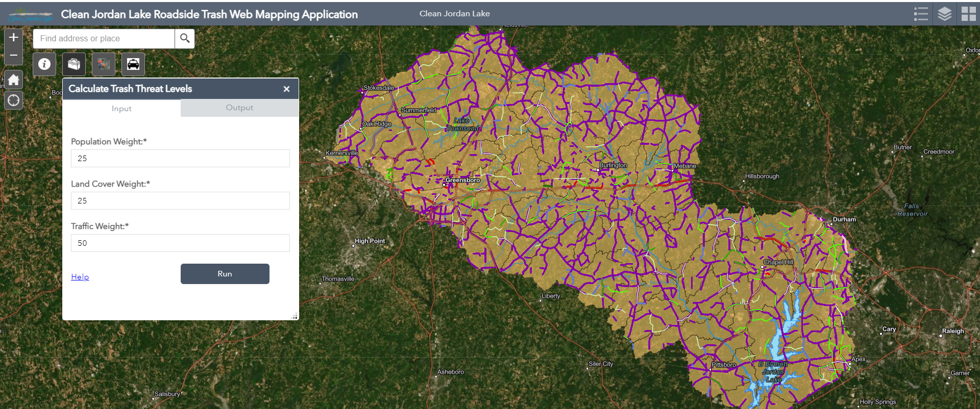Open the Layer List stack icon
980x409 pixels.
tap(945, 14)
